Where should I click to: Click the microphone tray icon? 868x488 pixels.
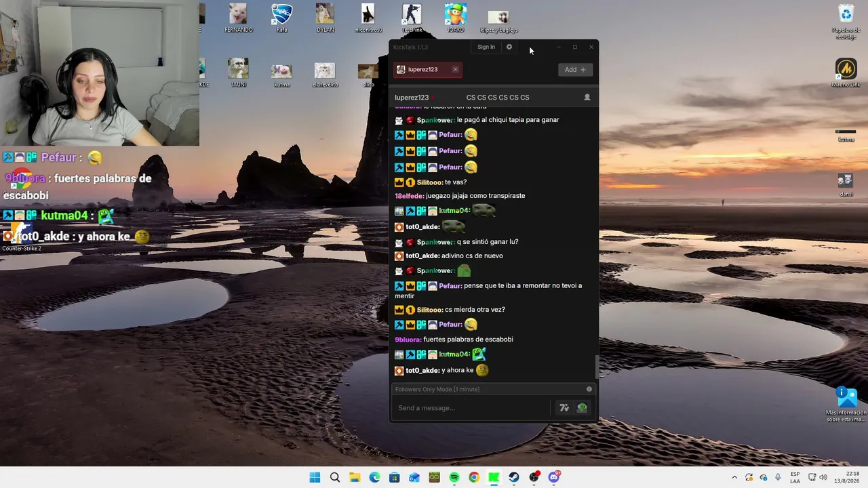(x=778, y=477)
